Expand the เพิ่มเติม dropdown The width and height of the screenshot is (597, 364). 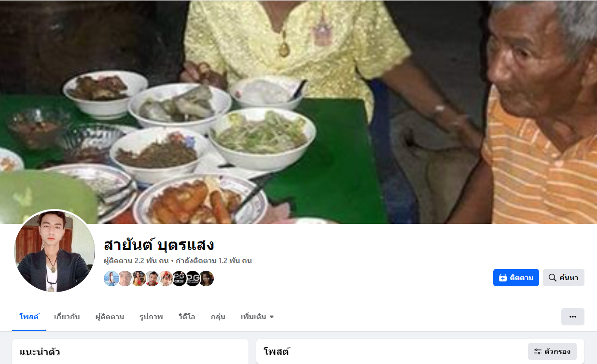point(257,317)
